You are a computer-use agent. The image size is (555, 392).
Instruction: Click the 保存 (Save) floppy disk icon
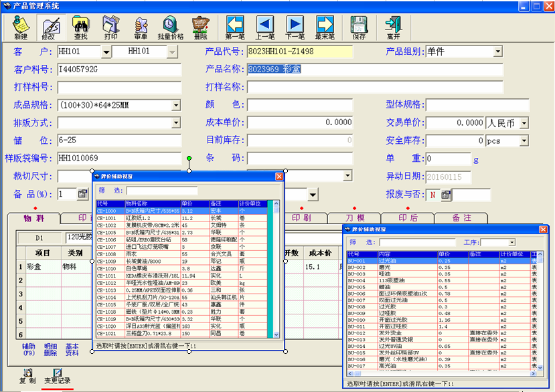359,27
